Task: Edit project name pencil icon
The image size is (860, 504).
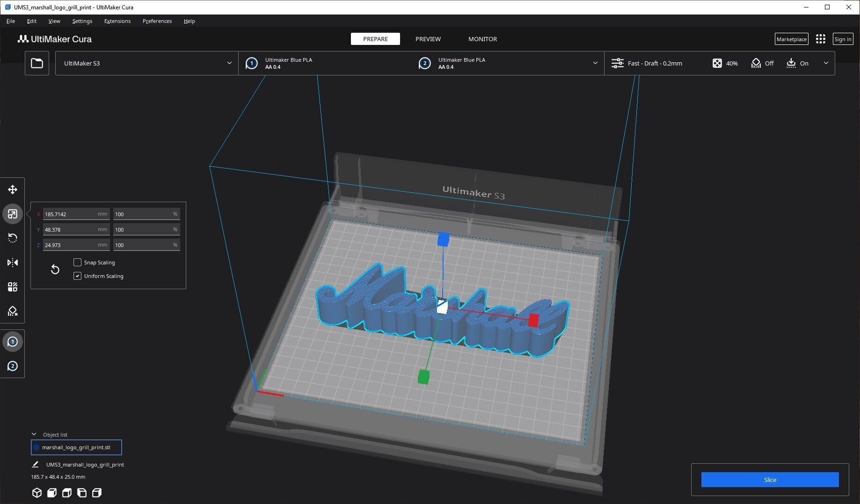Action: tap(35, 464)
